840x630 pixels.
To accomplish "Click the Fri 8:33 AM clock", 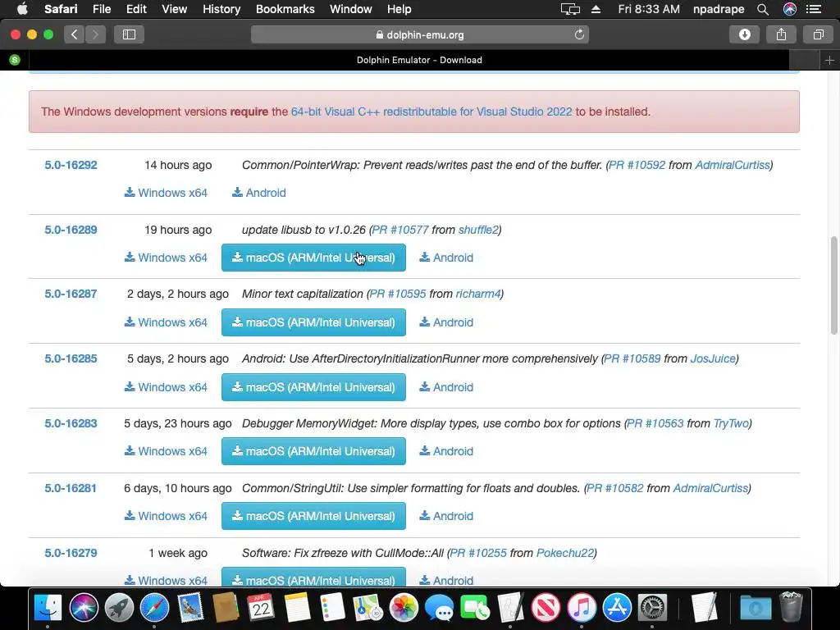I will [x=649, y=9].
